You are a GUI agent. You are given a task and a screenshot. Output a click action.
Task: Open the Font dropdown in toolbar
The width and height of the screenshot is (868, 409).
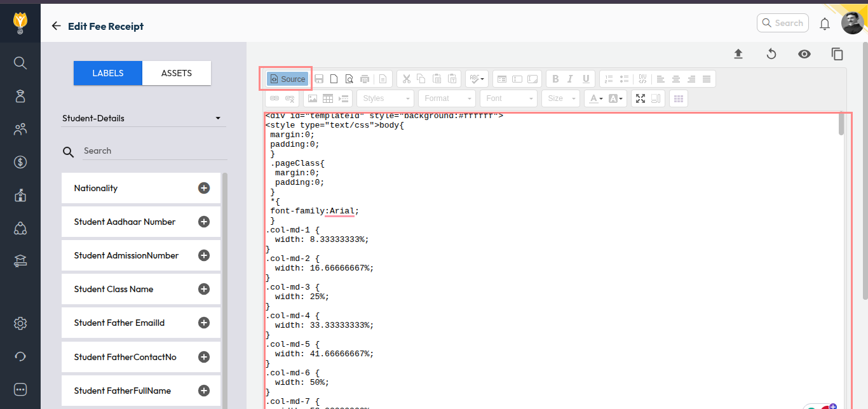(x=510, y=98)
